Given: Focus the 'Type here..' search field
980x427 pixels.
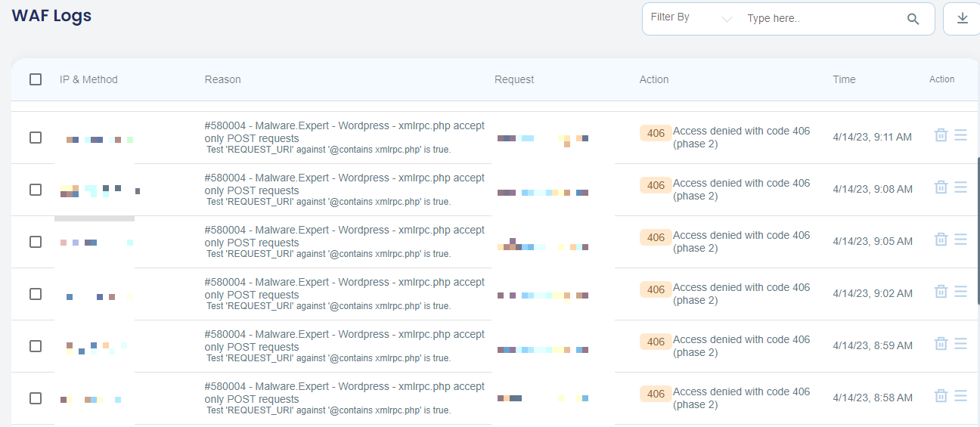Looking at the screenshot, I should [x=820, y=19].
